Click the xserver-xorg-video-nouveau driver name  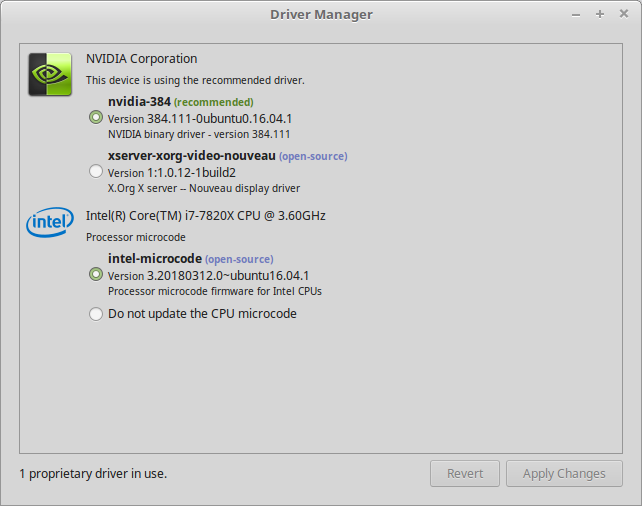coord(192,156)
